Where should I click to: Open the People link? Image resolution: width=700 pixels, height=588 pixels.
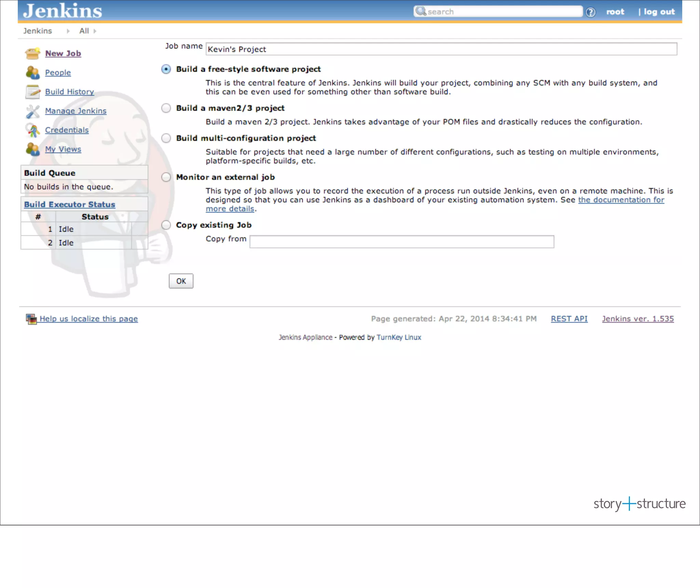(x=58, y=72)
